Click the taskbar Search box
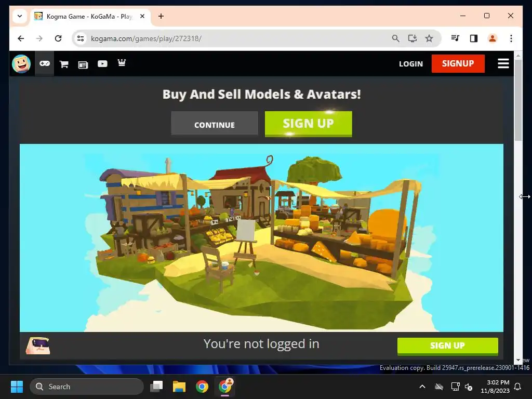Image resolution: width=532 pixels, height=399 pixels. pos(87,387)
